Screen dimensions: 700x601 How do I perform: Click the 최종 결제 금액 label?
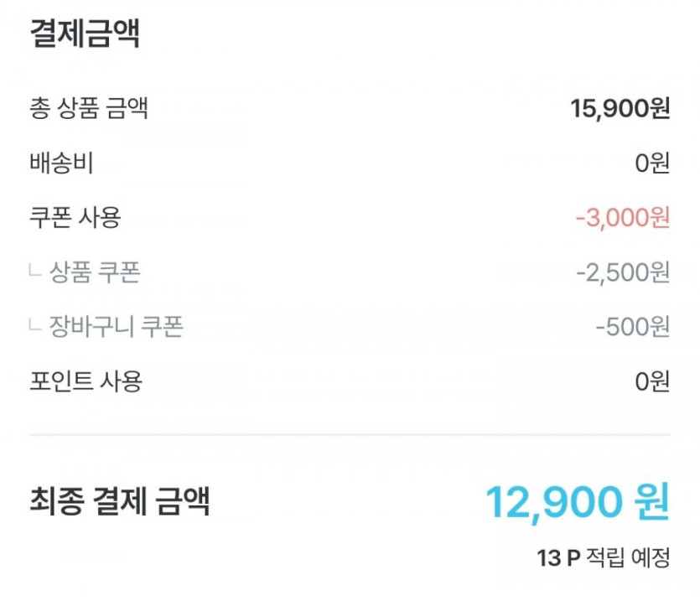pyautogui.click(x=119, y=501)
